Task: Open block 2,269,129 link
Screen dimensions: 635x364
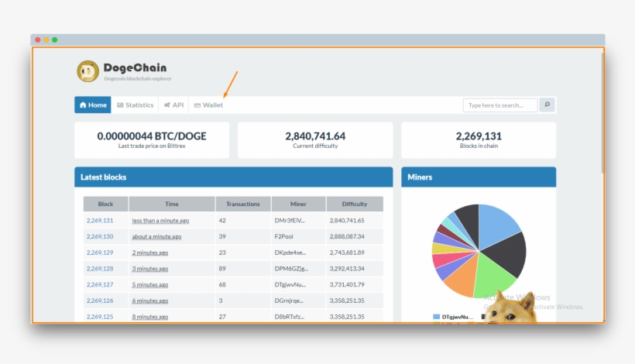Action: 100,252
